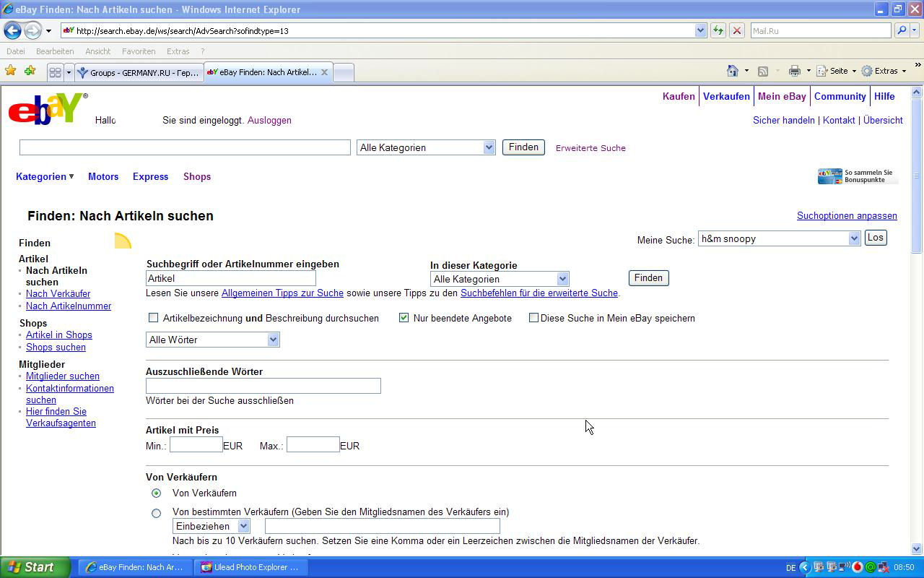Viewport: 924px width, 578px height.
Task: Select the Von Verkäufern radio button
Action: (156, 493)
